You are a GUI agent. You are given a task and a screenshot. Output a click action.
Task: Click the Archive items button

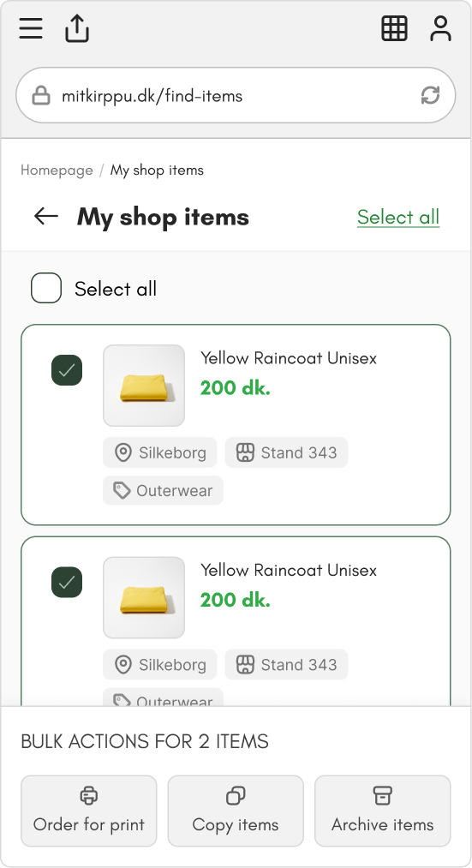point(382,811)
